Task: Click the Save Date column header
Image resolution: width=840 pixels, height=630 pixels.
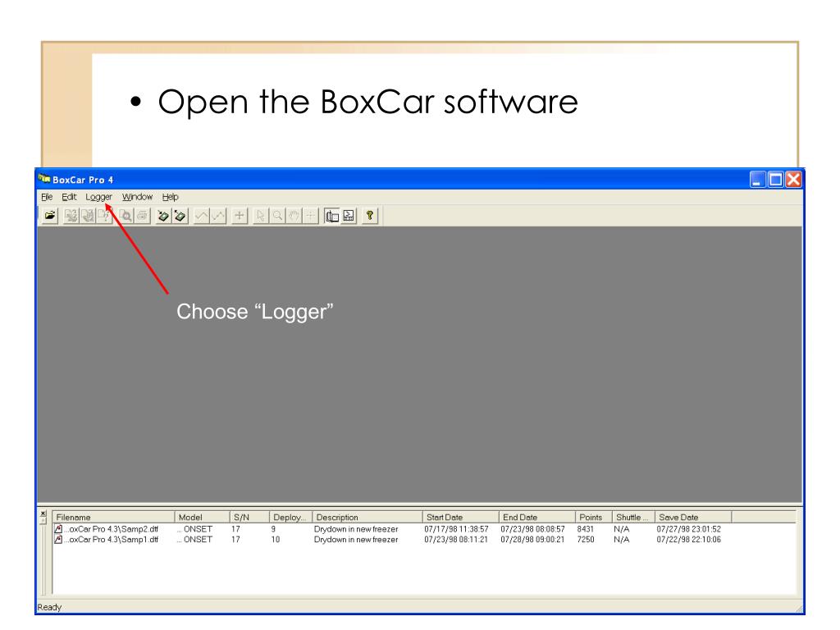Action: tap(693, 518)
